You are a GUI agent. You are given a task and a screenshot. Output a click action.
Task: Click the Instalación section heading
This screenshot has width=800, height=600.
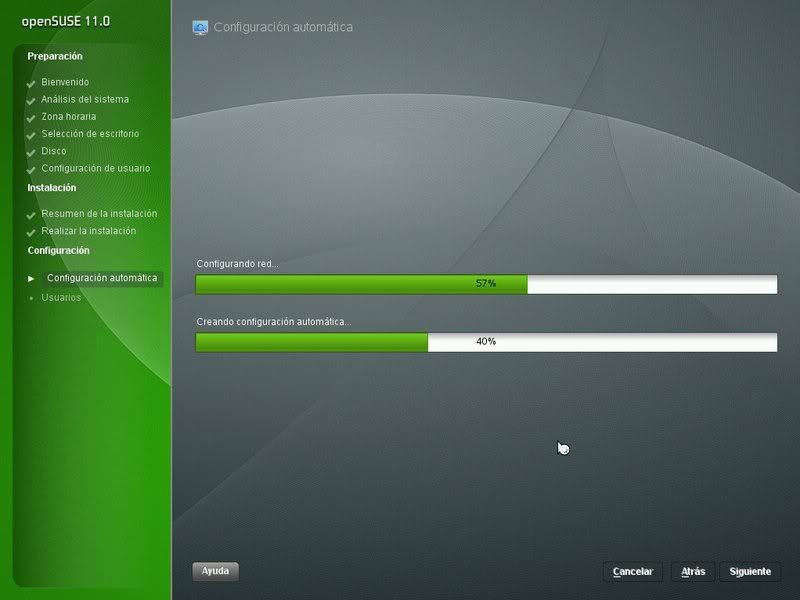[x=52, y=188]
